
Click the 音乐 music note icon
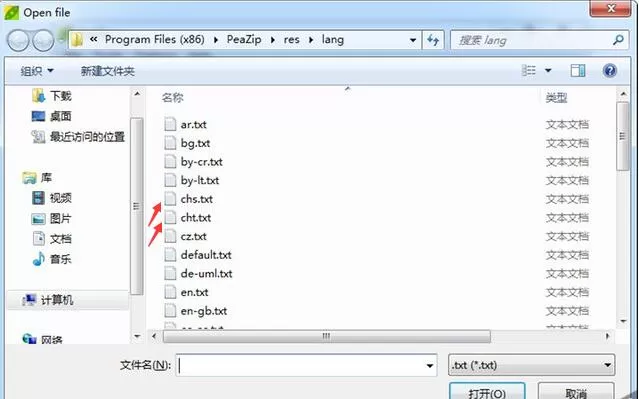click(x=38, y=259)
